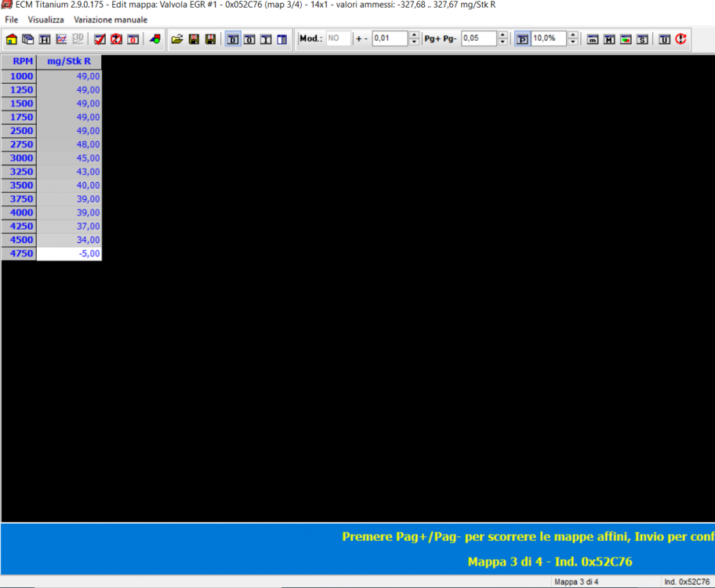
Task: Toggle the split-column view button
Action: (x=281, y=38)
